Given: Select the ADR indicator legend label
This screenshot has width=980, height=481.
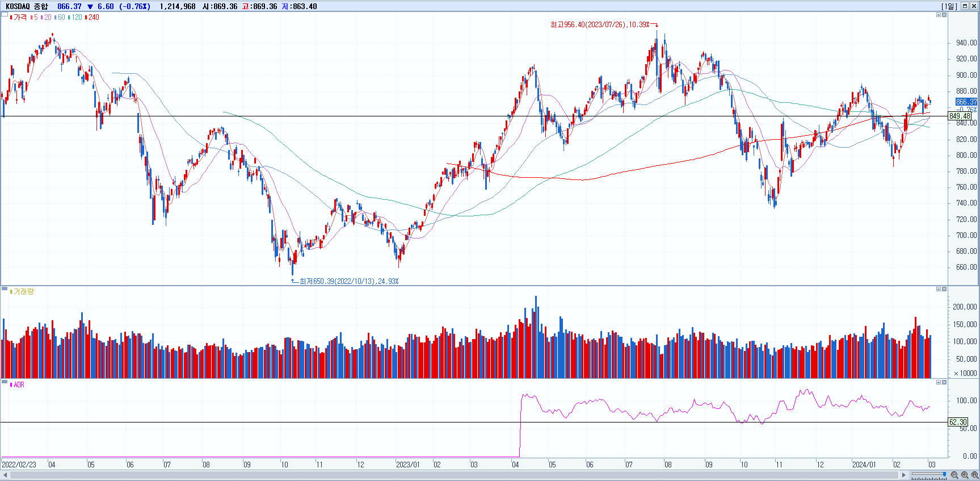Looking at the screenshot, I should pos(17,384).
